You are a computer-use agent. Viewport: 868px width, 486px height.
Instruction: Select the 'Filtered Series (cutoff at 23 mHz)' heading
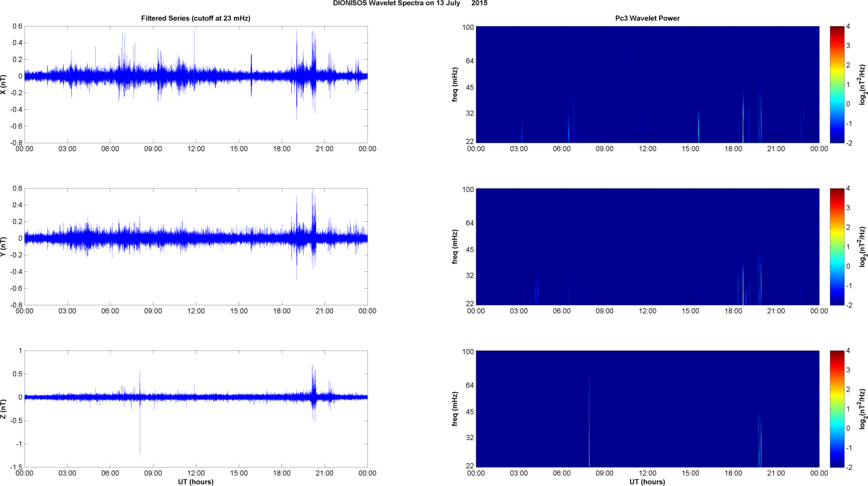click(x=196, y=18)
